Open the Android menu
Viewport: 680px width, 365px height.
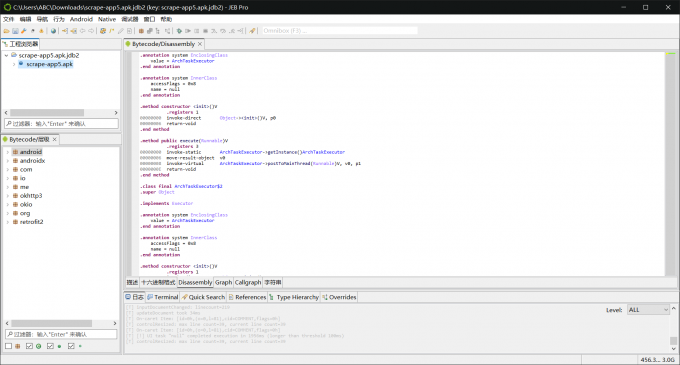pos(81,19)
